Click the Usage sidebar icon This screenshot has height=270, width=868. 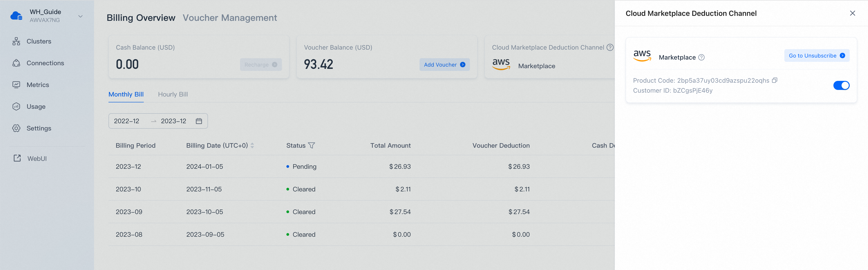coord(17,106)
